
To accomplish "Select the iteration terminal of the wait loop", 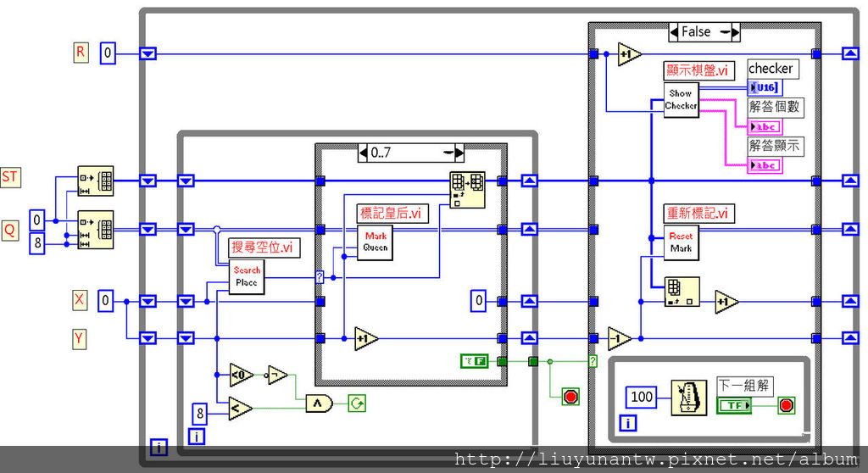I will [x=628, y=423].
